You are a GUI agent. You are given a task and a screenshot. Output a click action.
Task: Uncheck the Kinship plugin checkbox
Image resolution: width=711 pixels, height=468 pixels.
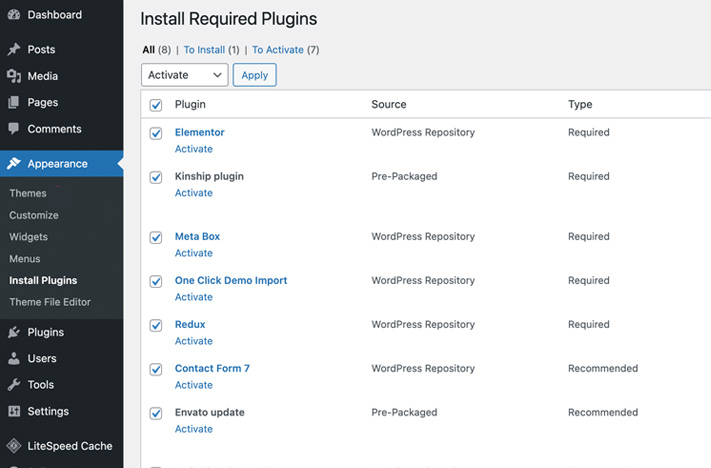(156, 177)
